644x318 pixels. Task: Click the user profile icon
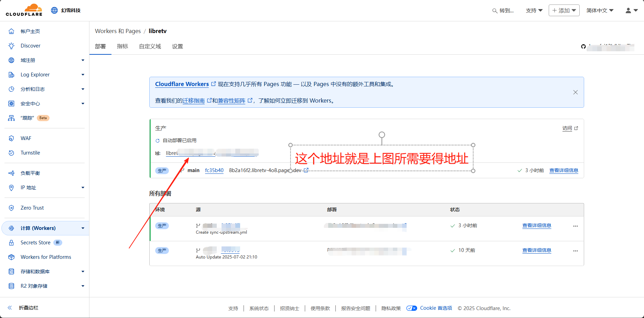(x=628, y=10)
